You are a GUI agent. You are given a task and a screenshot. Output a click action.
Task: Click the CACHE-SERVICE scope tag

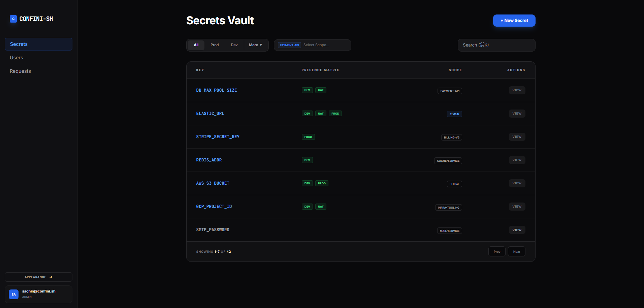pos(448,161)
